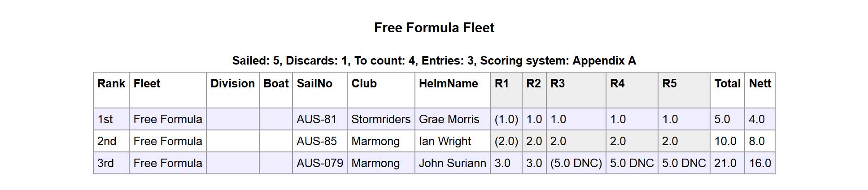868x190 pixels.
Task: Click the HelmName column header
Action: 448,84
